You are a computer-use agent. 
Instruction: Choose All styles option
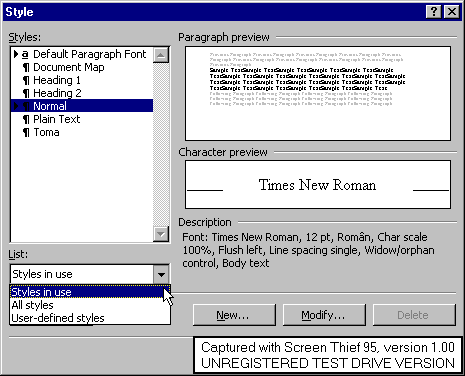tap(90, 305)
